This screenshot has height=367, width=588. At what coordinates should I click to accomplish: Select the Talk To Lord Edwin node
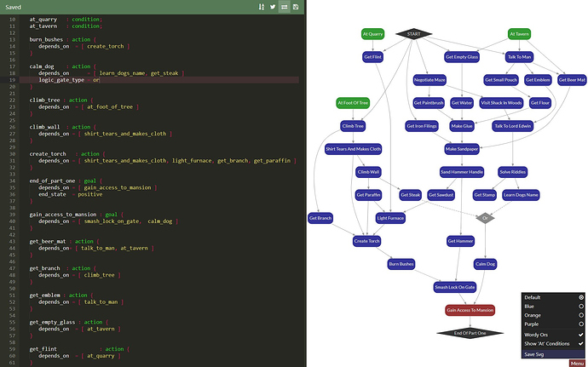(x=513, y=126)
